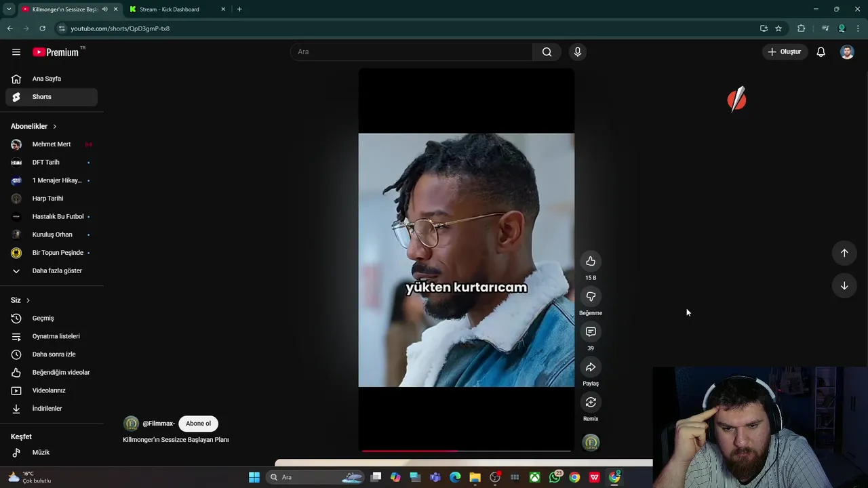Screen dimensions: 868x488
Task: Open Bir Topun Peşinde channel
Action: coord(52,253)
